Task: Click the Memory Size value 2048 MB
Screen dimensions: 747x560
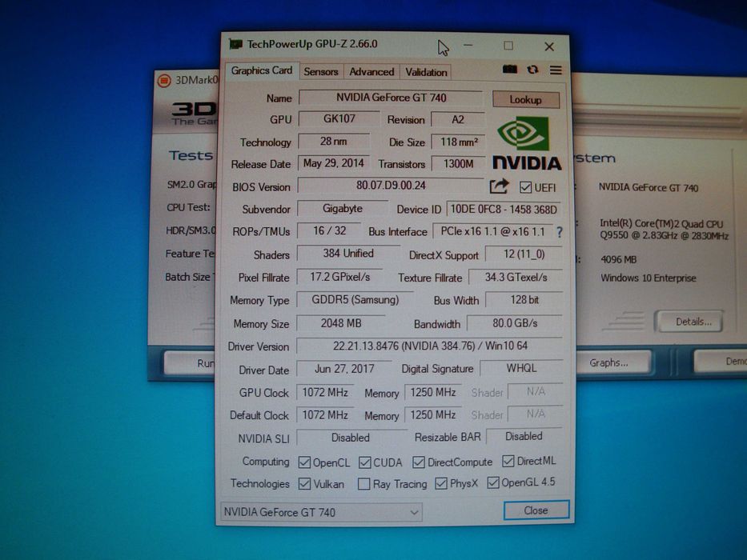Action: point(340,323)
